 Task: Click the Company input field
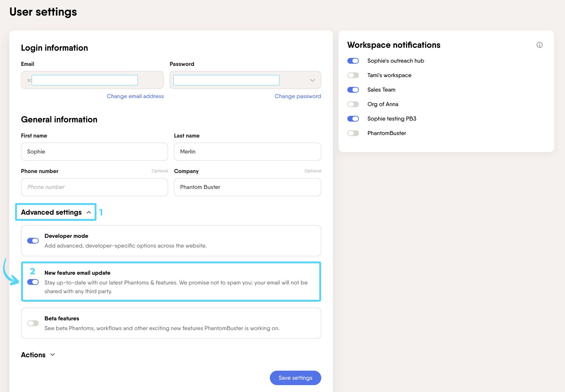pos(247,187)
